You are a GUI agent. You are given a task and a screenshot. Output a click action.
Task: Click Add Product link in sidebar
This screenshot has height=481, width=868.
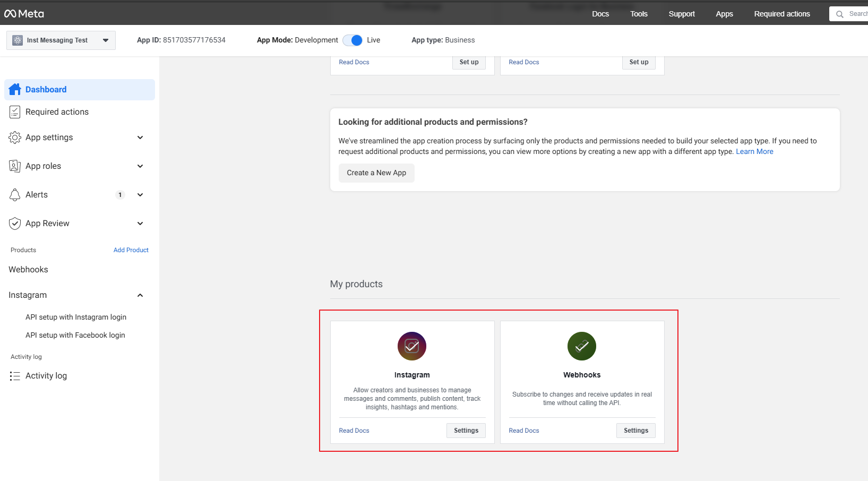131,250
